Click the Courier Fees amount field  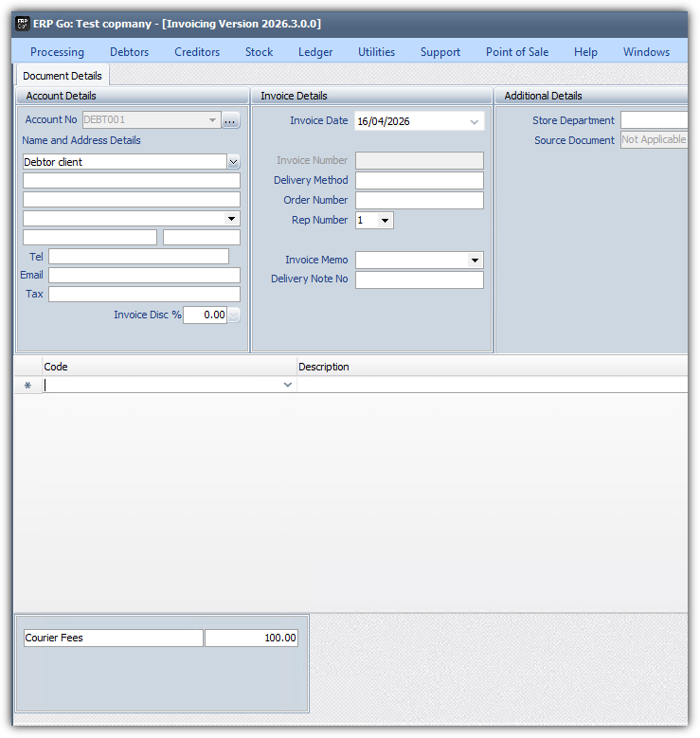click(x=251, y=639)
